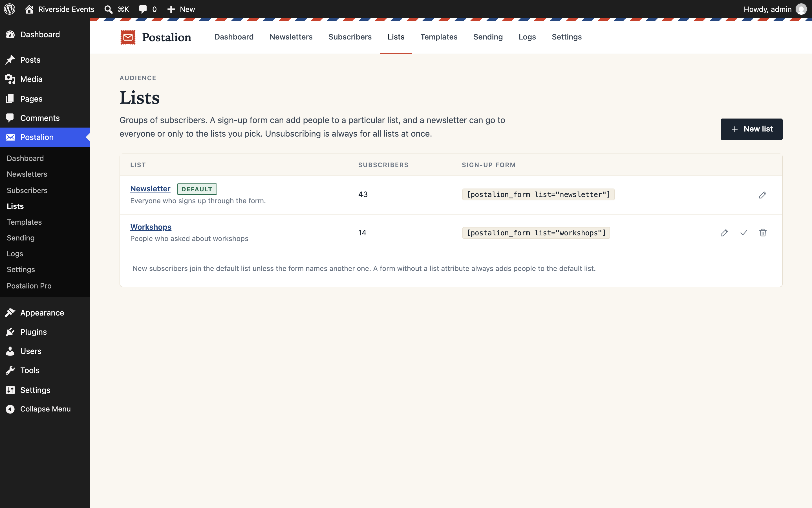Delete the Workshops list with trash icon
The height and width of the screenshot is (508, 812).
(x=763, y=233)
